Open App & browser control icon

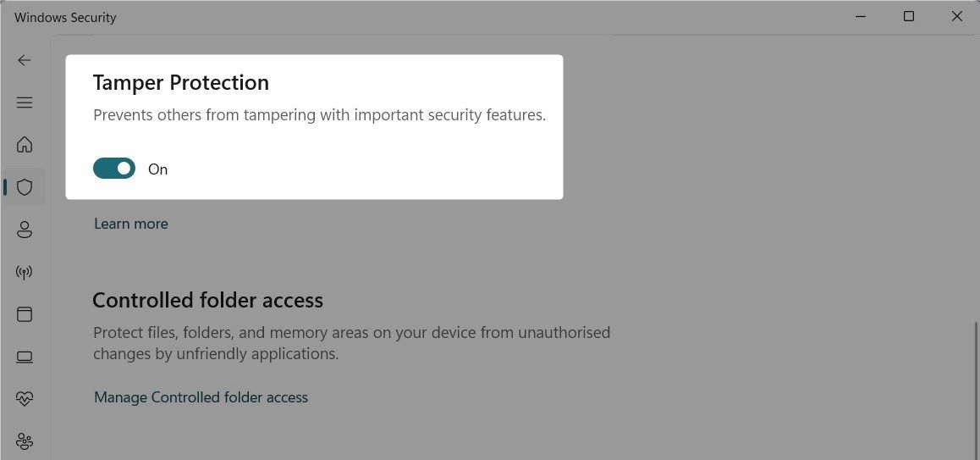pos(25,314)
